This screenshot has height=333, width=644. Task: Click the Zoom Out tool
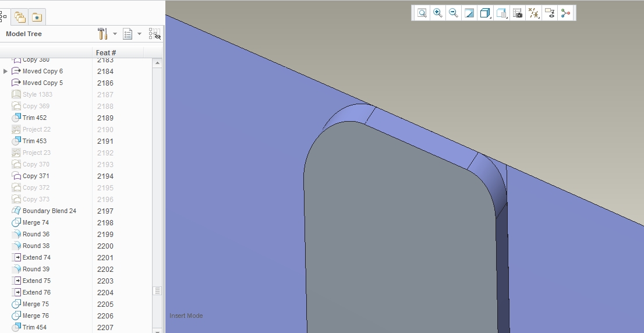coord(454,13)
